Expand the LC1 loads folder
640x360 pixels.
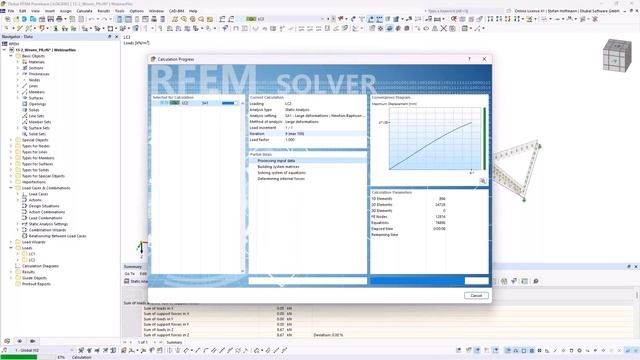click(x=18, y=254)
